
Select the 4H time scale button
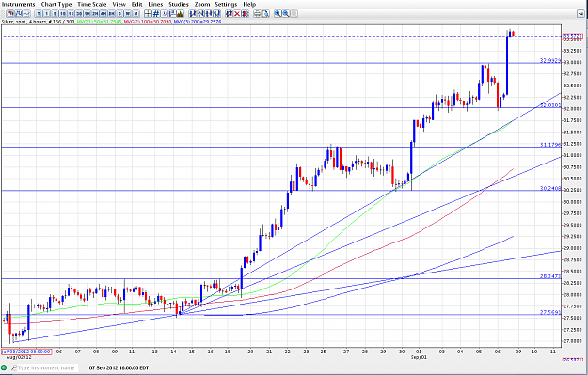click(103, 14)
